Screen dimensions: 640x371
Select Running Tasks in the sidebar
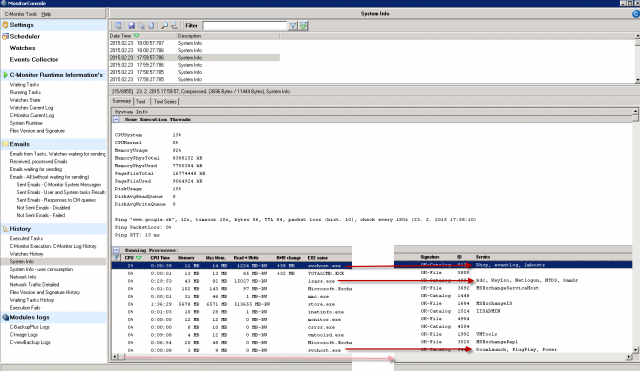25,92
